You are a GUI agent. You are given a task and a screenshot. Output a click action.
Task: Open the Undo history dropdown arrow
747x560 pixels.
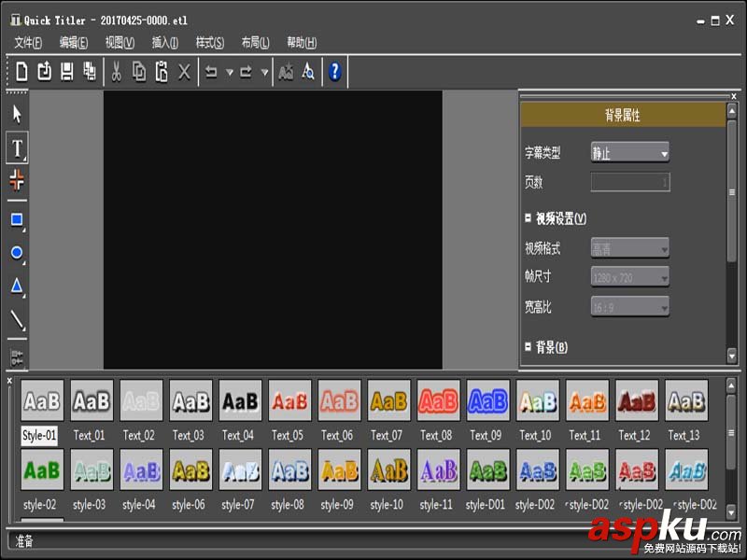(229, 71)
